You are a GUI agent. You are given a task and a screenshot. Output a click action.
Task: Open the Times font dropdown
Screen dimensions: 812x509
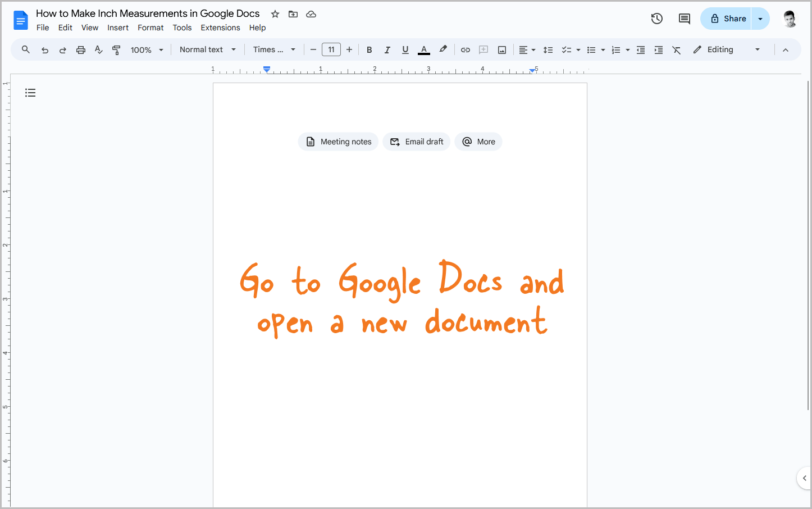[x=274, y=49]
